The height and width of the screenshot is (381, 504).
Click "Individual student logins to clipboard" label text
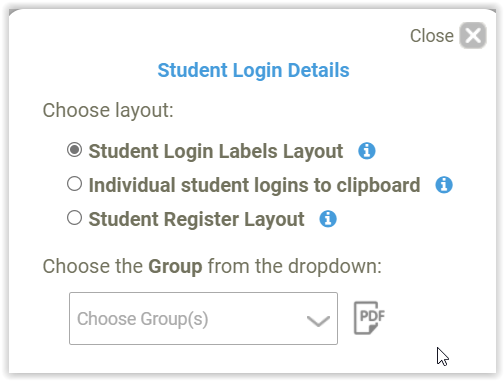click(x=254, y=185)
